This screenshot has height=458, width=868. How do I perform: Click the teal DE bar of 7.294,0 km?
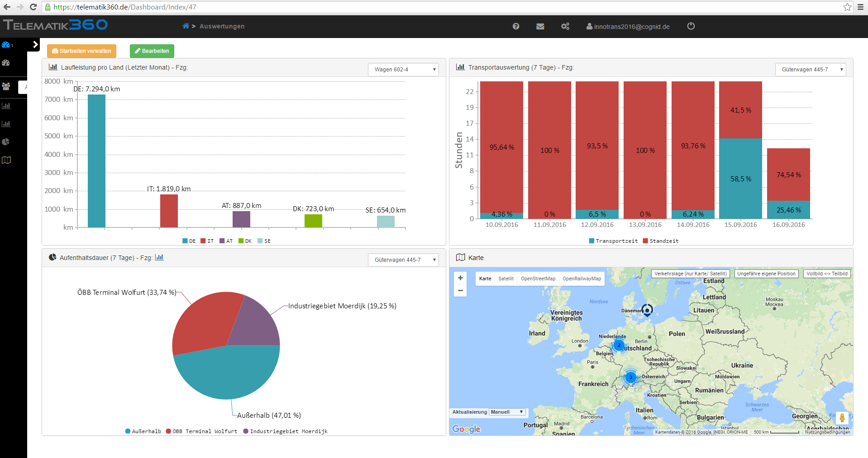tap(96, 161)
